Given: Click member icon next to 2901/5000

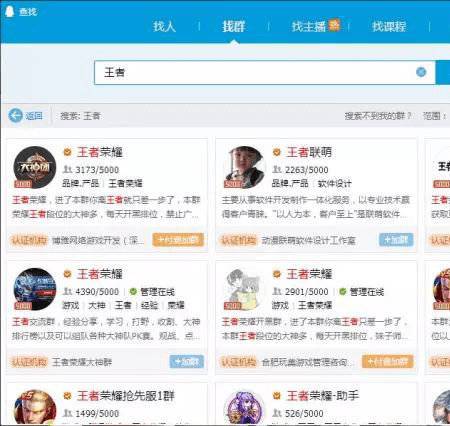Looking at the screenshot, I should click(277, 291).
